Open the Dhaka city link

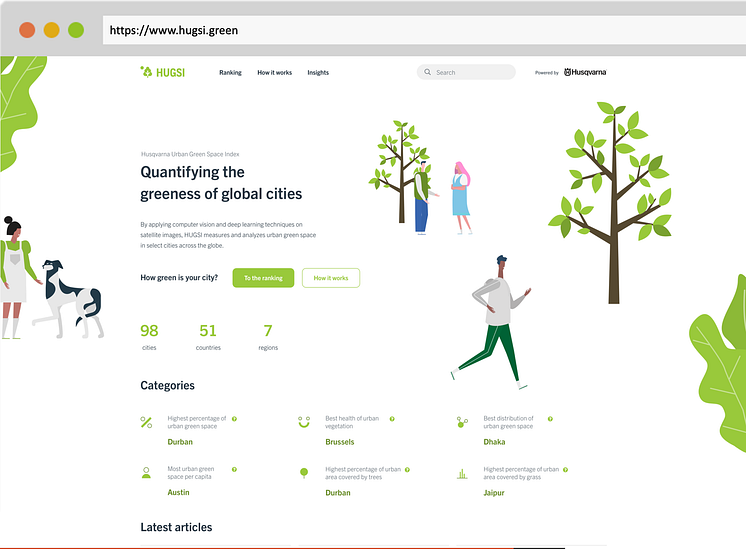494,442
